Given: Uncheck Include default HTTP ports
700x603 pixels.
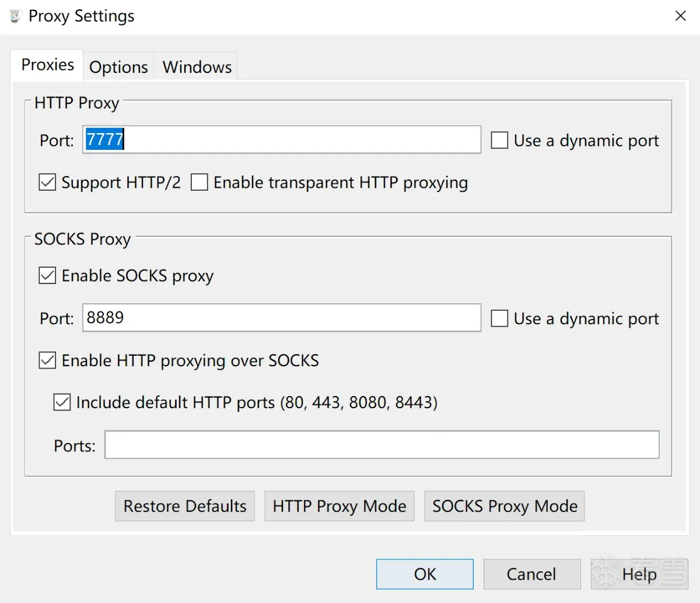Looking at the screenshot, I should pos(62,402).
